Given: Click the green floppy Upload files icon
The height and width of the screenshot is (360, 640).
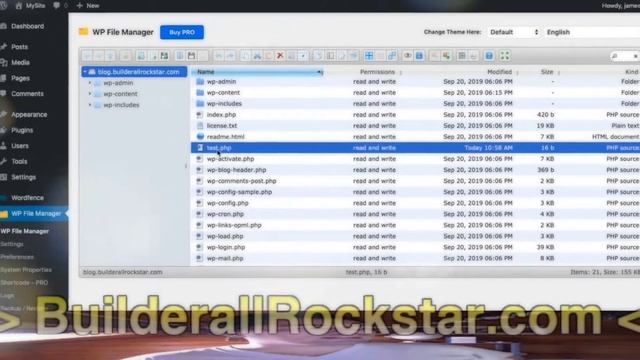Looking at the screenshot, I should [x=164, y=56].
